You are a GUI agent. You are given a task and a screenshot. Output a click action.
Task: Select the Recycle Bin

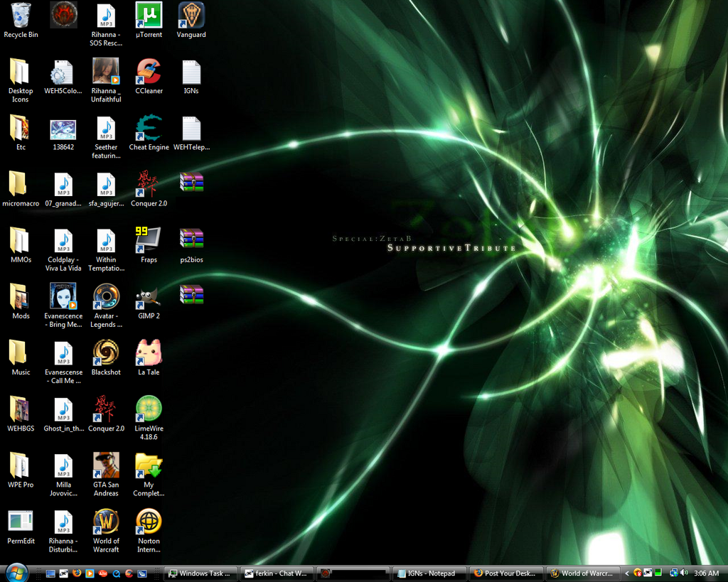tap(21, 16)
